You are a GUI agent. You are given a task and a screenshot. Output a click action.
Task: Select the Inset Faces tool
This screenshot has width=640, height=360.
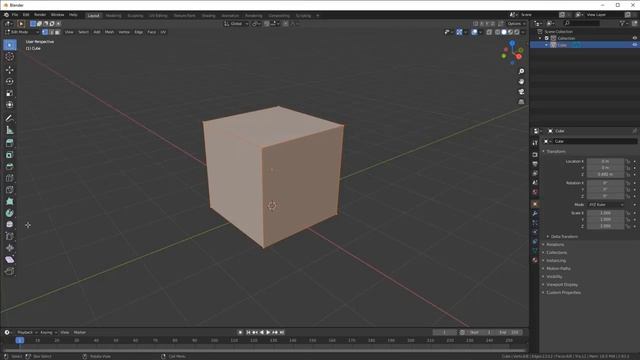tap(10, 155)
